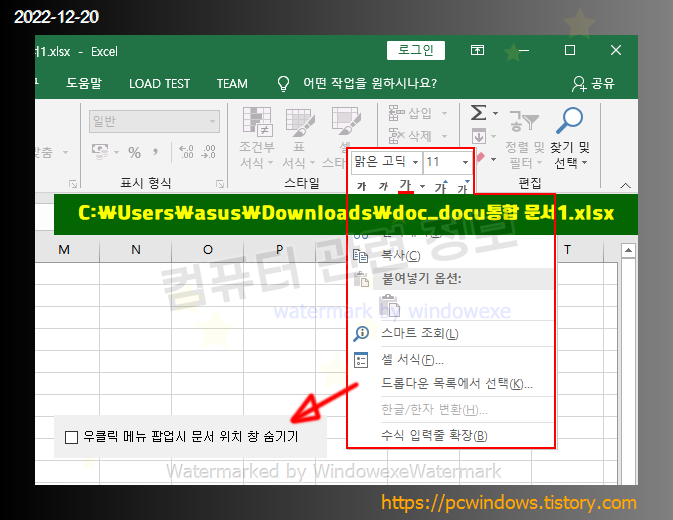Expand the 삭제 dropdown arrow
Viewport: 673px width, 520px height.
pos(444,136)
